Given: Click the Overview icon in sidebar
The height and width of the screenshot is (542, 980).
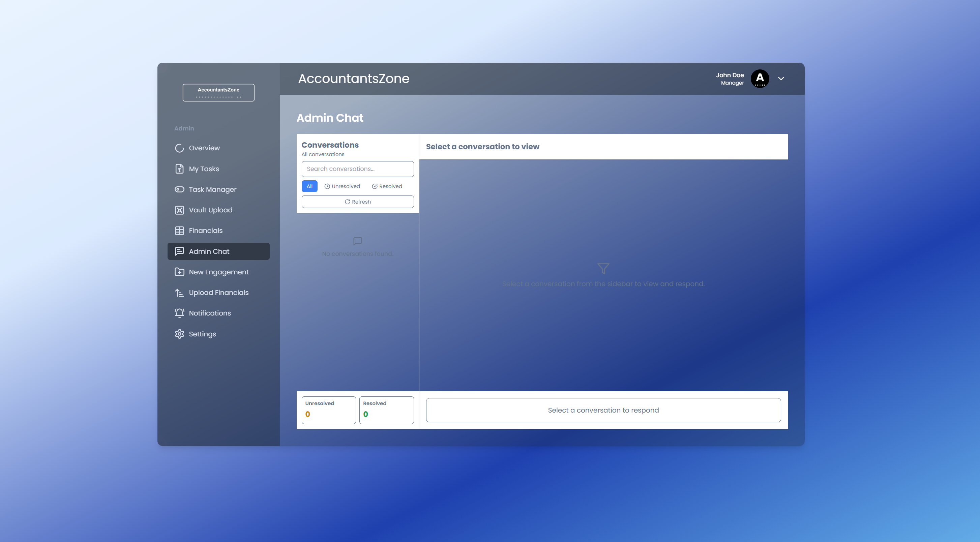Looking at the screenshot, I should tap(179, 148).
